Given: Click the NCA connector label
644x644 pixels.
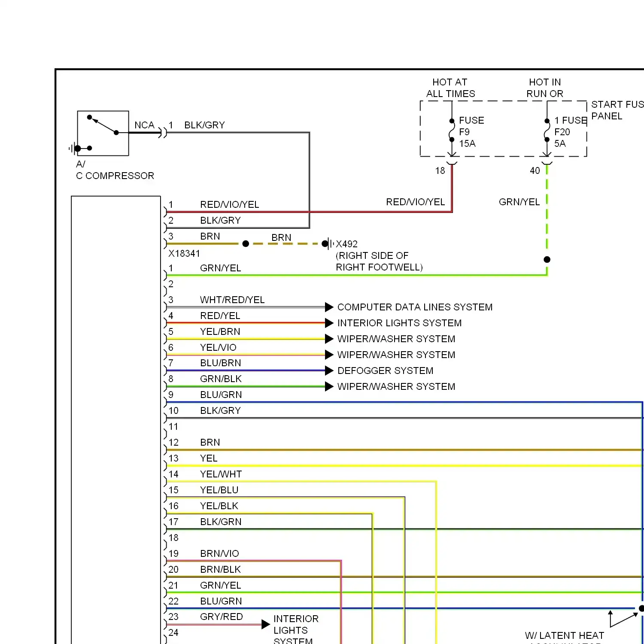Looking at the screenshot, I should 144,125.
